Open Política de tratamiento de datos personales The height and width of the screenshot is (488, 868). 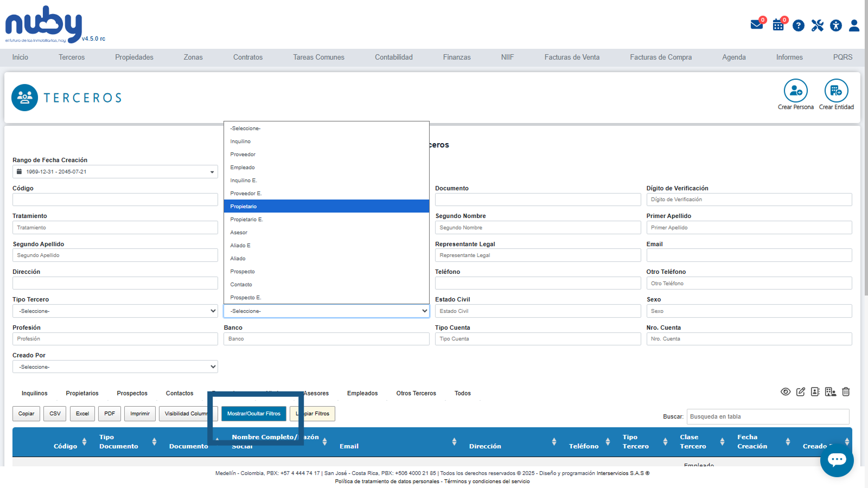click(x=387, y=481)
